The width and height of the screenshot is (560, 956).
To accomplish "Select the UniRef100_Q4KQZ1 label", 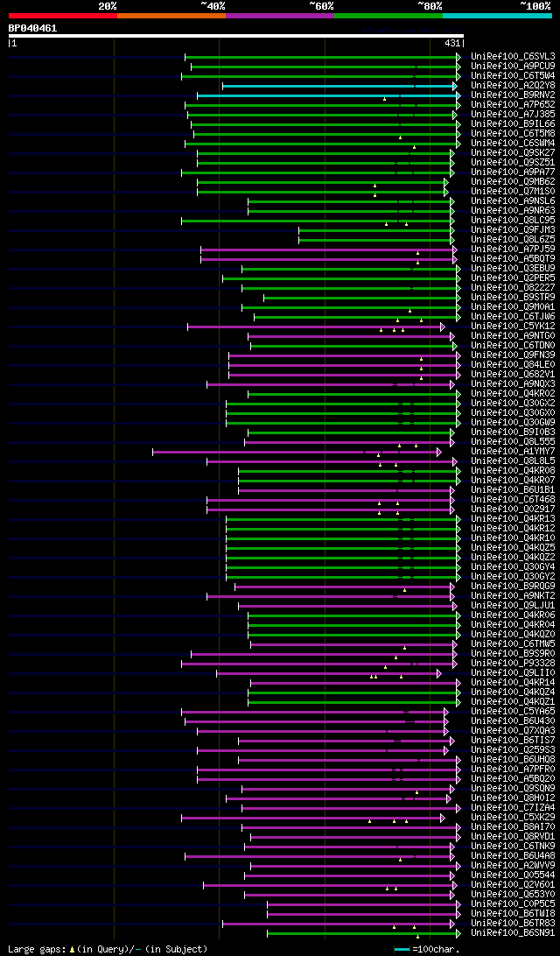I will click(x=513, y=702).
